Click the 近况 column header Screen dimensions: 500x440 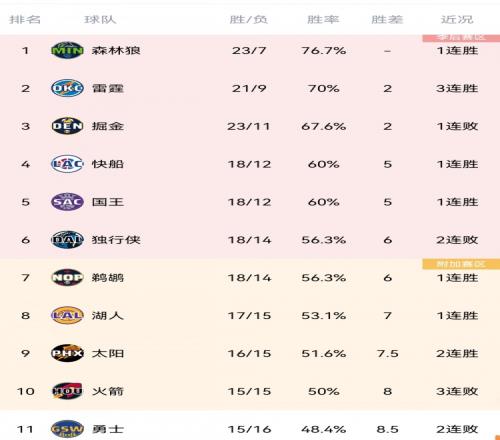(457, 19)
